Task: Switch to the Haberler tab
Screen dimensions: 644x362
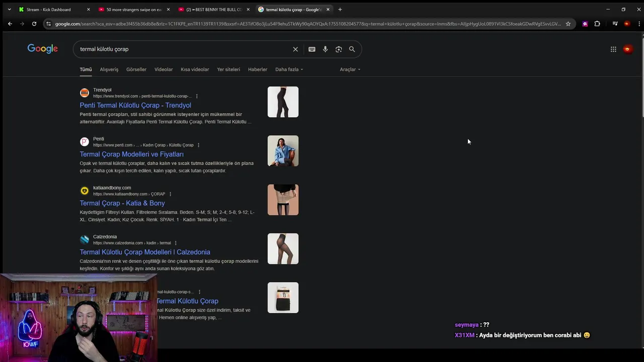Action: (x=258, y=69)
